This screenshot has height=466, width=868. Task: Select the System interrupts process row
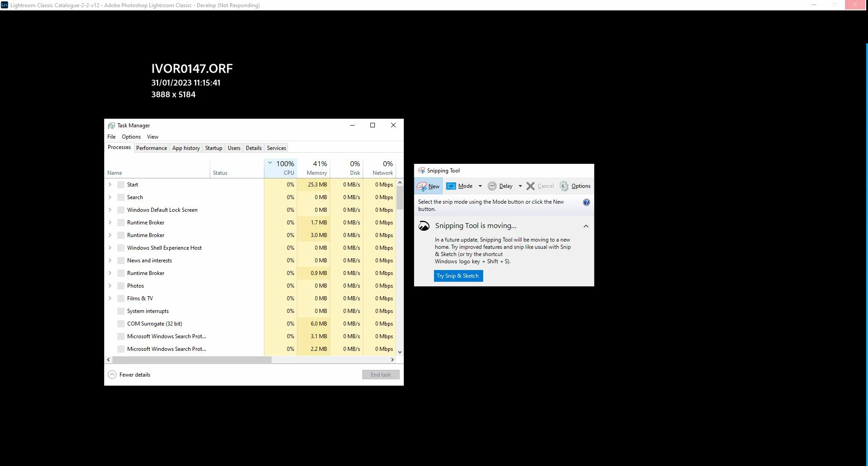(x=250, y=311)
